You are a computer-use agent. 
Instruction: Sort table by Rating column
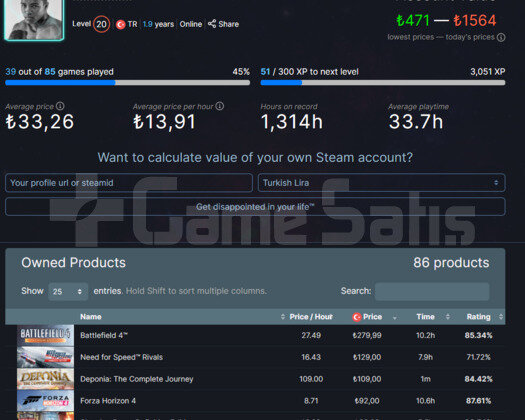pos(478,317)
